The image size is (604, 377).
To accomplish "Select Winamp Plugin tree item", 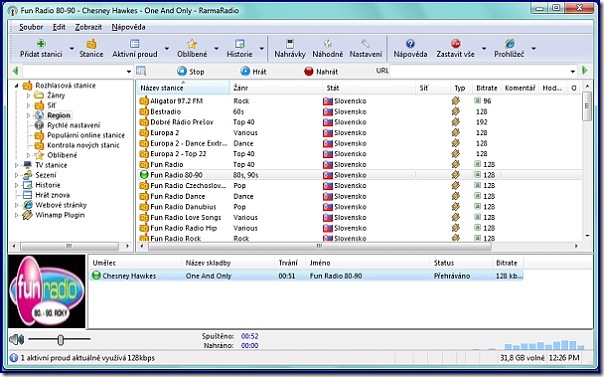I will point(60,215).
